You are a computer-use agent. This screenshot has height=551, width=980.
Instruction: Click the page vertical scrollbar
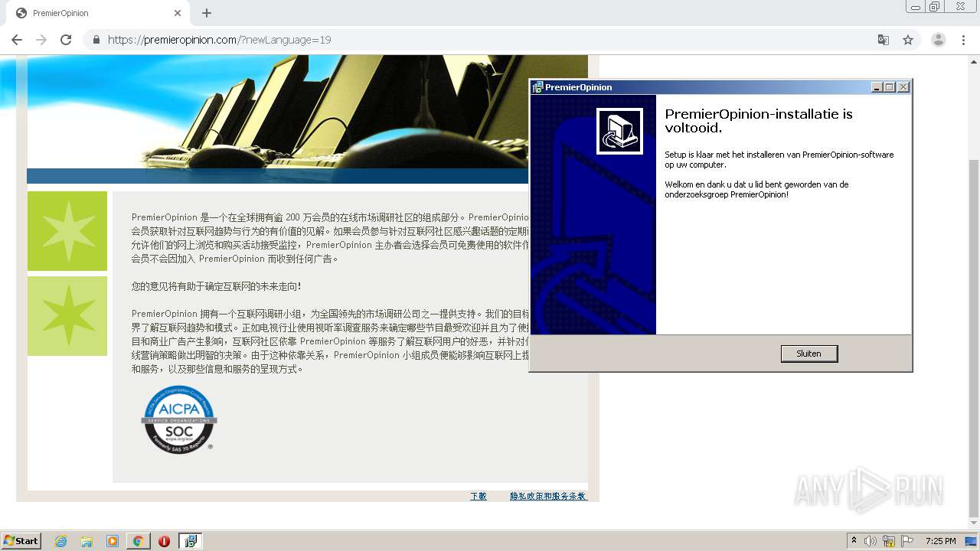973,337
